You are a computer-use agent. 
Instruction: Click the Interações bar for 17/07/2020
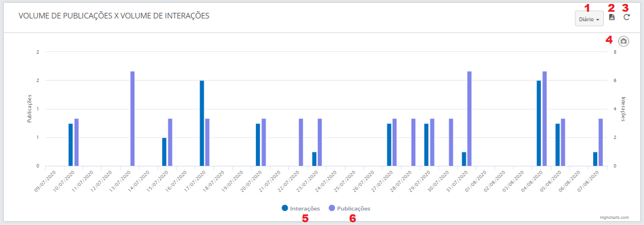click(x=202, y=123)
